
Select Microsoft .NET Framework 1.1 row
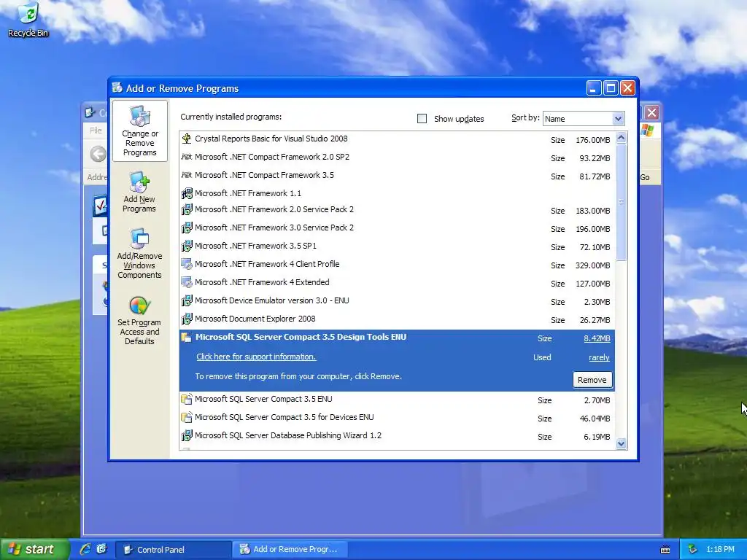(x=398, y=193)
